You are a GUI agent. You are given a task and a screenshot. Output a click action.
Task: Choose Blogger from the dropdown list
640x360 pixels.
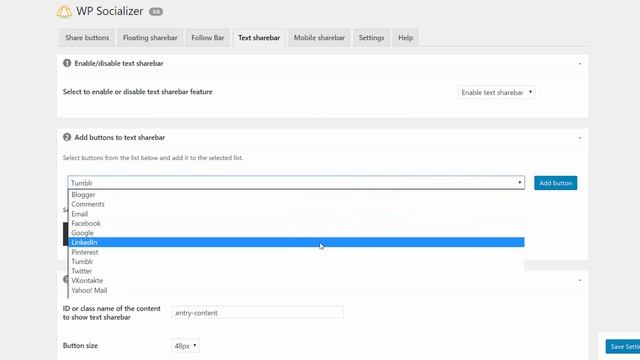coord(296,195)
